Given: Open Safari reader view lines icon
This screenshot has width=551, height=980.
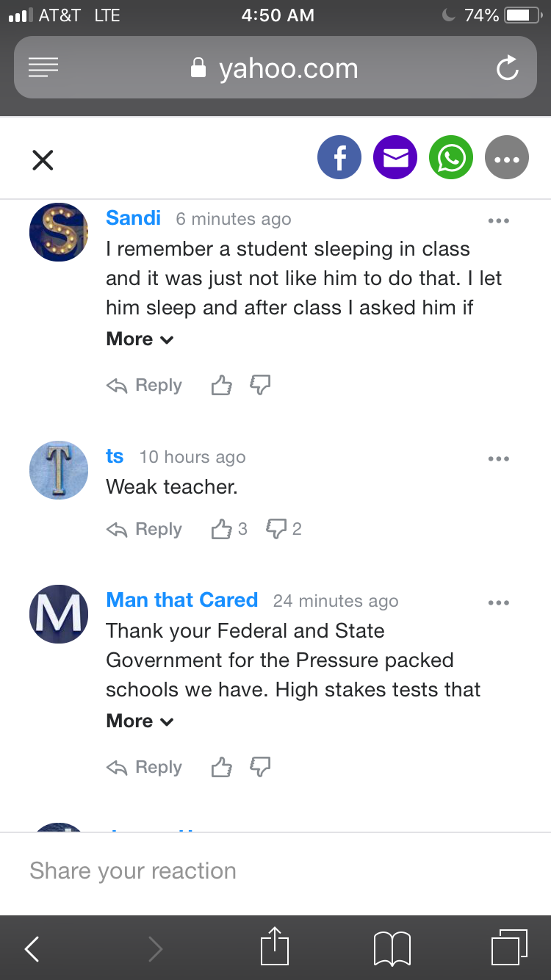Looking at the screenshot, I should (x=43, y=68).
